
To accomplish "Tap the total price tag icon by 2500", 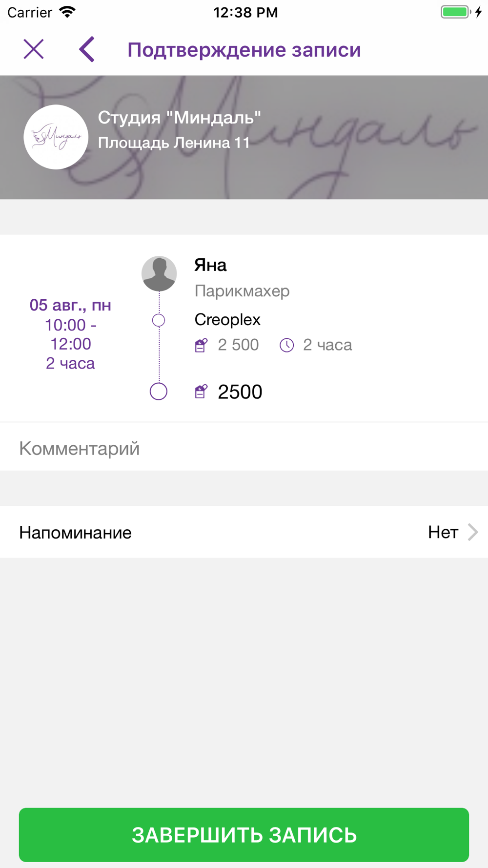I will tap(201, 392).
